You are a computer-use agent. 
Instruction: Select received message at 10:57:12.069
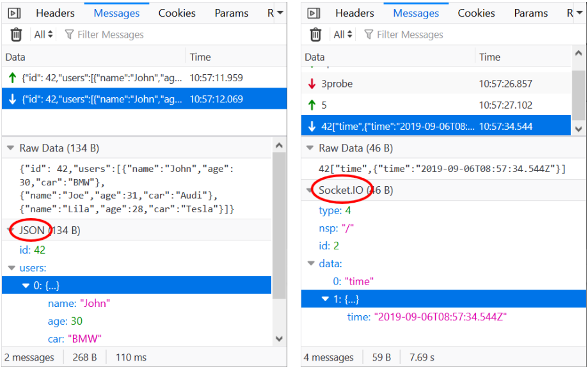click(x=145, y=99)
